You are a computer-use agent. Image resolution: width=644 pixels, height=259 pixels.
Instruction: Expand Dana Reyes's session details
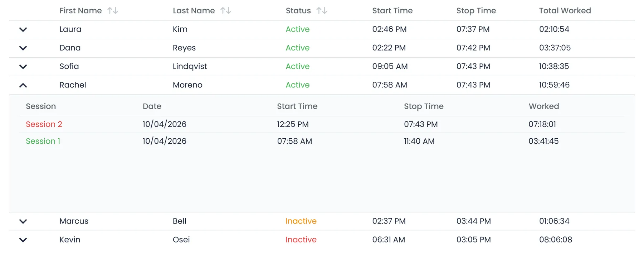23,48
